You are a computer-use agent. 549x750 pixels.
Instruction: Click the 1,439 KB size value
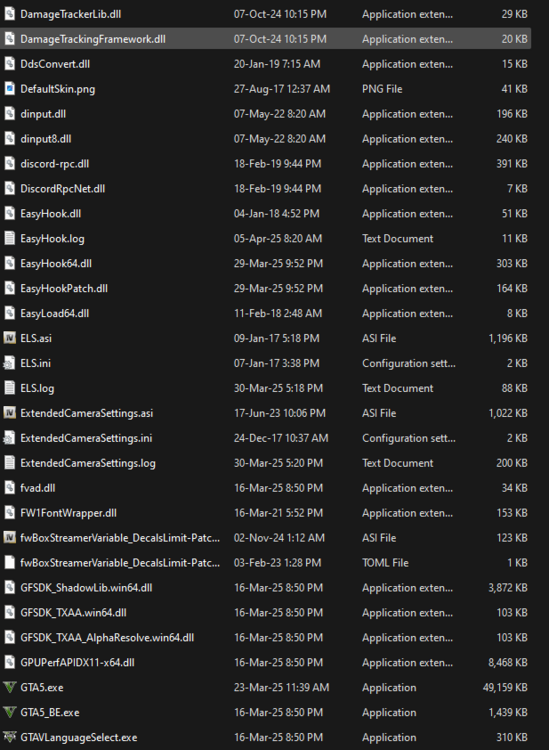(508, 712)
